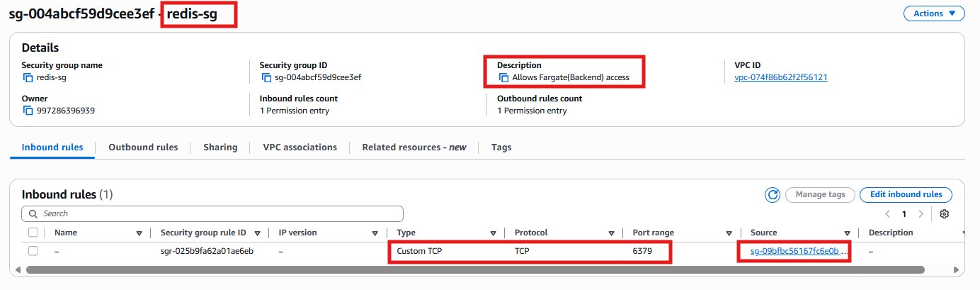Click Edit inbound rules button
The height and width of the screenshot is (290, 980).
[906, 194]
